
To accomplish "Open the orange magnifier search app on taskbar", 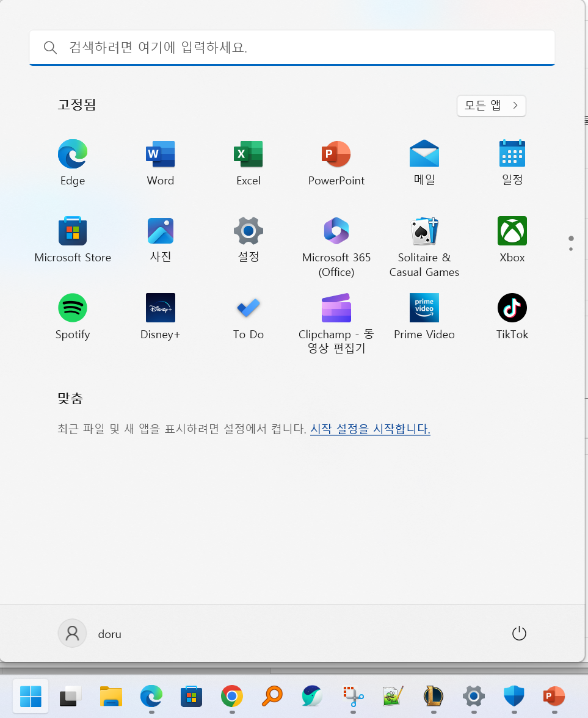I will pyautogui.click(x=272, y=697).
